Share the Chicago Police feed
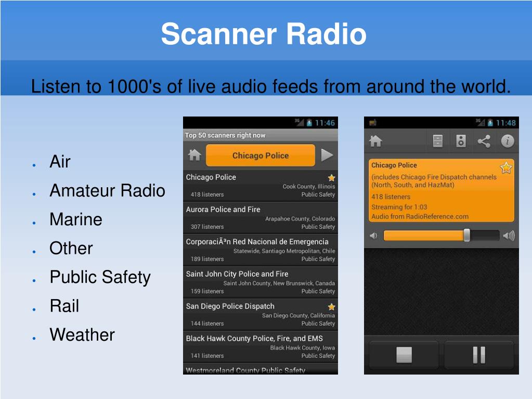 484,141
